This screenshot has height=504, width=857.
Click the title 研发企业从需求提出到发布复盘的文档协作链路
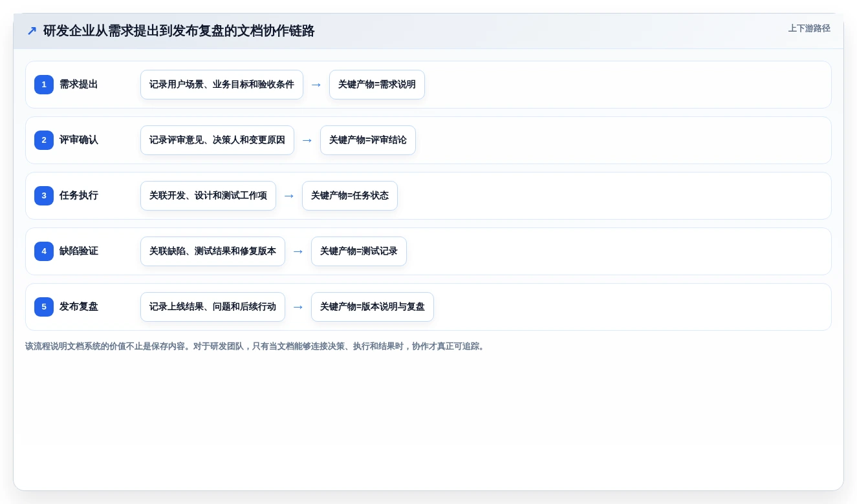pyautogui.click(x=179, y=31)
